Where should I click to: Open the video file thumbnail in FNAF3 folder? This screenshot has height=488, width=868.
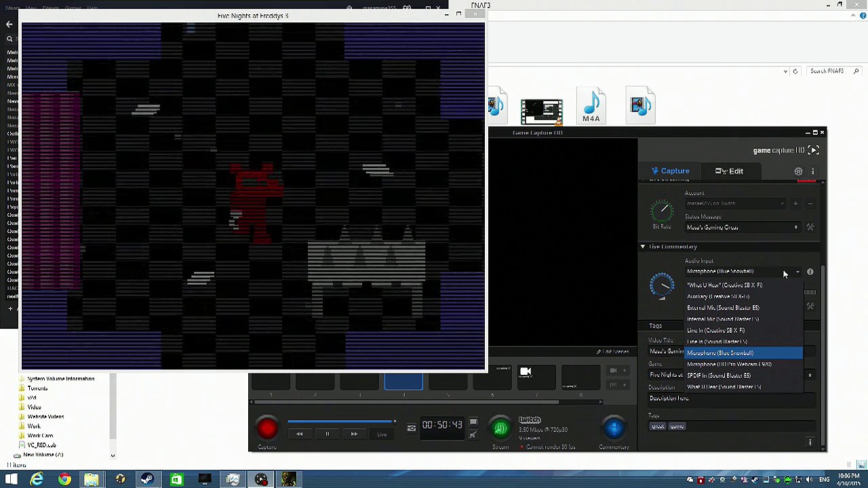pyautogui.click(x=541, y=111)
